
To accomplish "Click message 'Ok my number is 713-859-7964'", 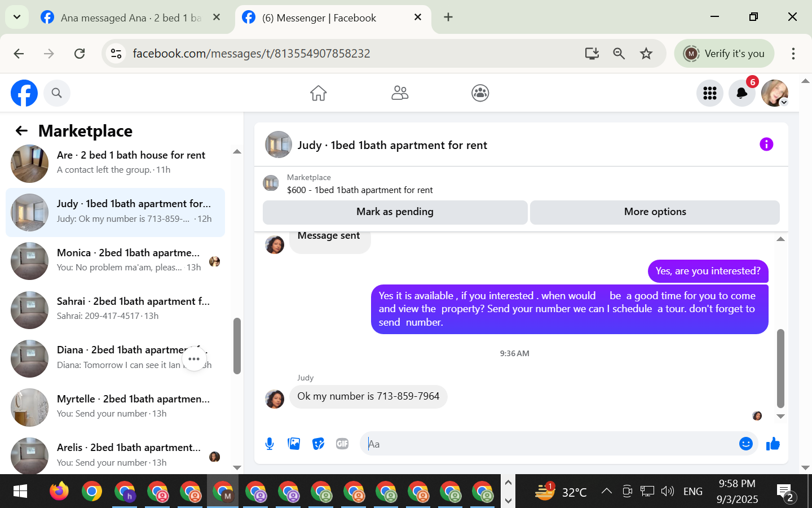I will click(368, 396).
